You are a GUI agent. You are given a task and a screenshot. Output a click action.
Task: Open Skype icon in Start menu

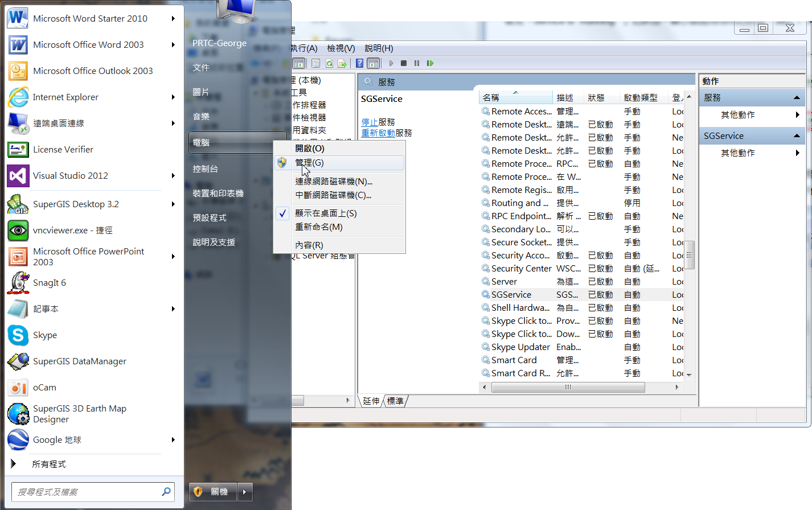point(18,335)
